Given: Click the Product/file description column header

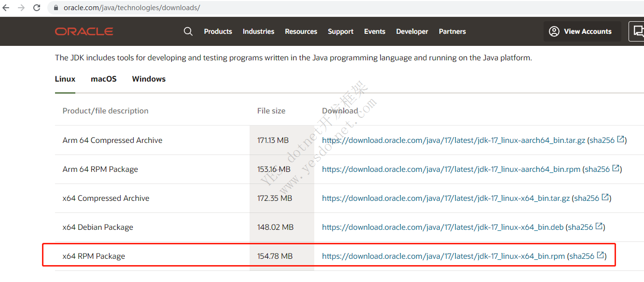Looking at the screenshot, I should click(x=105, y=111).
